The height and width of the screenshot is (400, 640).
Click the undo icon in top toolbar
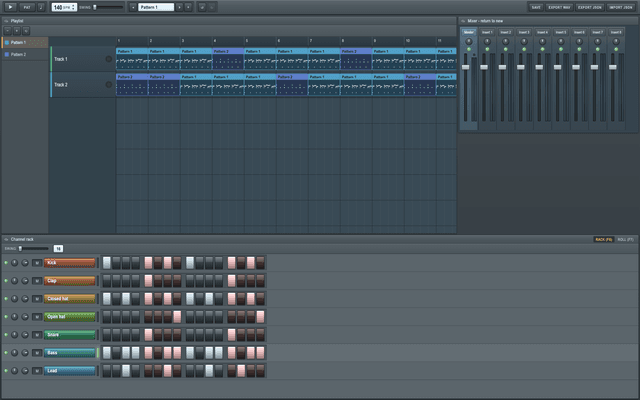tap(202, 7)
